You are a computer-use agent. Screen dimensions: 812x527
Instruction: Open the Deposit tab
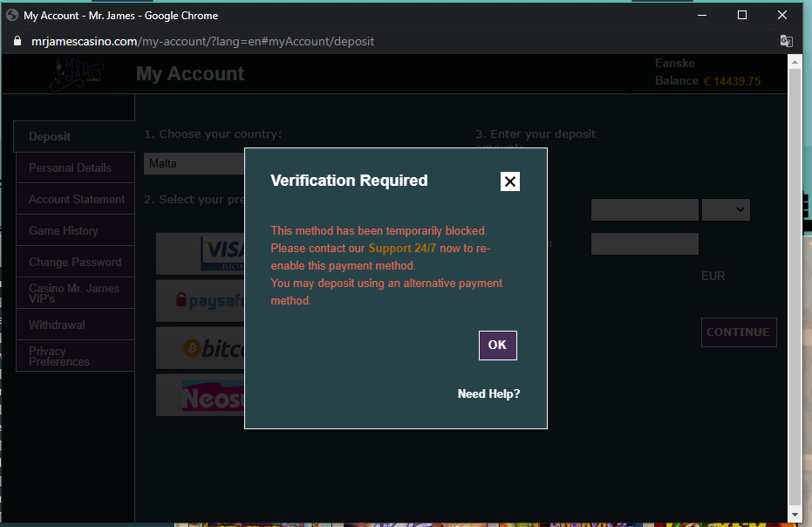pos(74,137)
